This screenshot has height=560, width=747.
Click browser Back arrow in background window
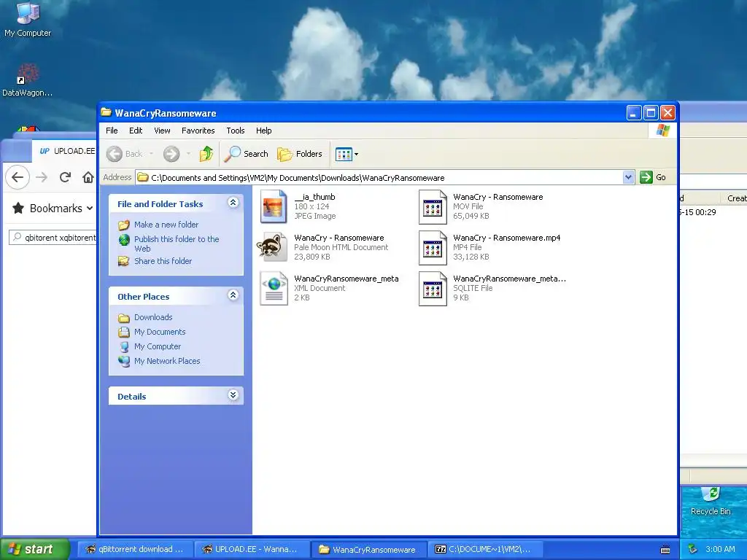pos(18,177)
